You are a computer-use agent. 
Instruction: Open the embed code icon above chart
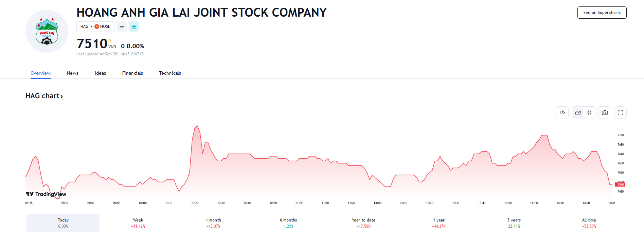click(562, 112)
